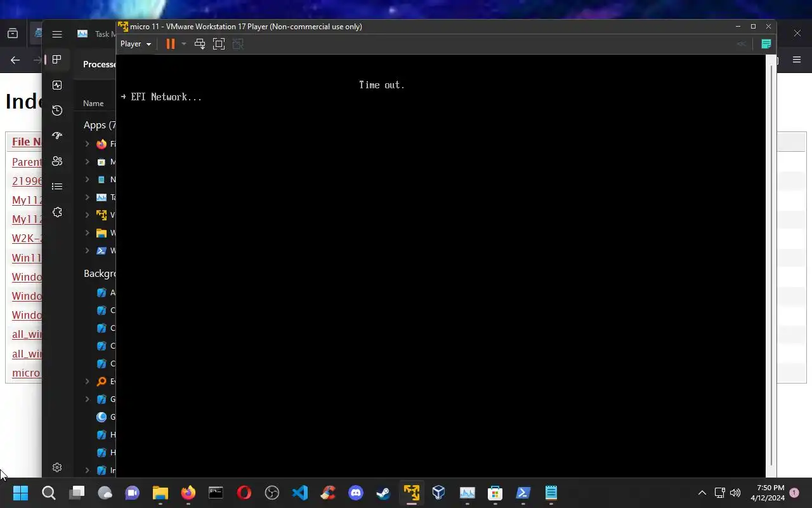The width and height of the screenshot is (812, 508).
Task: Open Steam from taskbar
Action: [x=383, y=493]
